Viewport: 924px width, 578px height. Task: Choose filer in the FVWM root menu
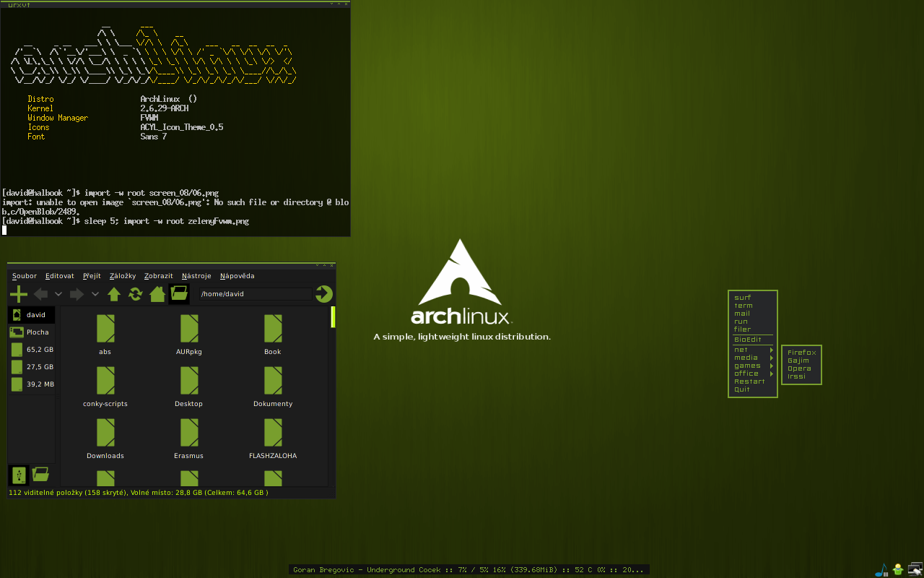click(743, 329)
